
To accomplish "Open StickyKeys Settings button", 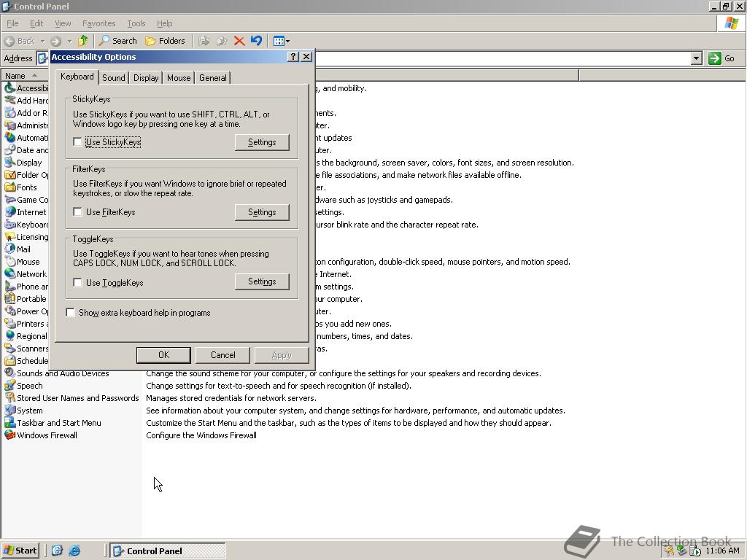I will pos(262,142).
